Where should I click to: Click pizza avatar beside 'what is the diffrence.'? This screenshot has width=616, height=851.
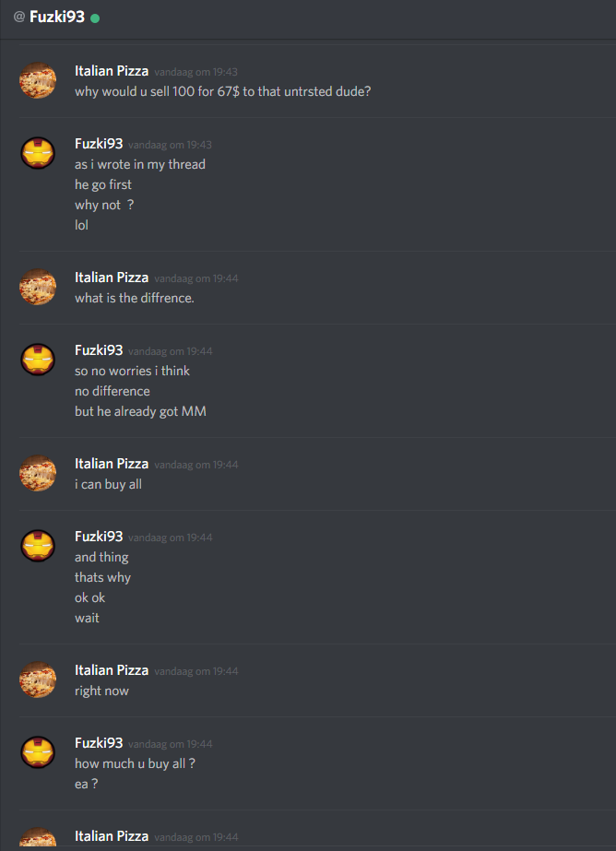[x=38, y=287]
